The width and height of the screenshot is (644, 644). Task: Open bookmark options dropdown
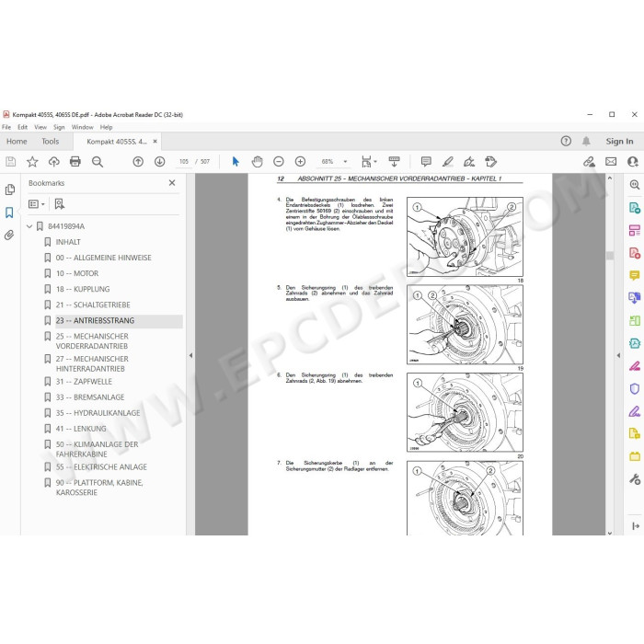(x=36, y=204)
